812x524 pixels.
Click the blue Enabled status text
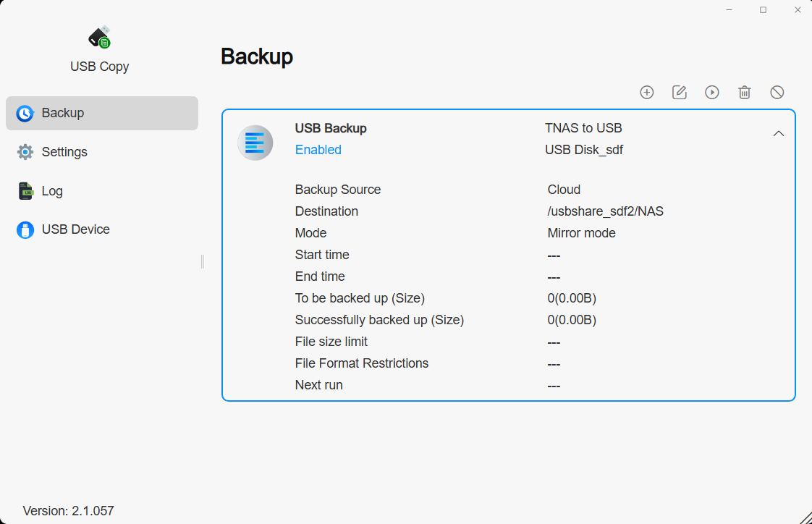[318, 150]
